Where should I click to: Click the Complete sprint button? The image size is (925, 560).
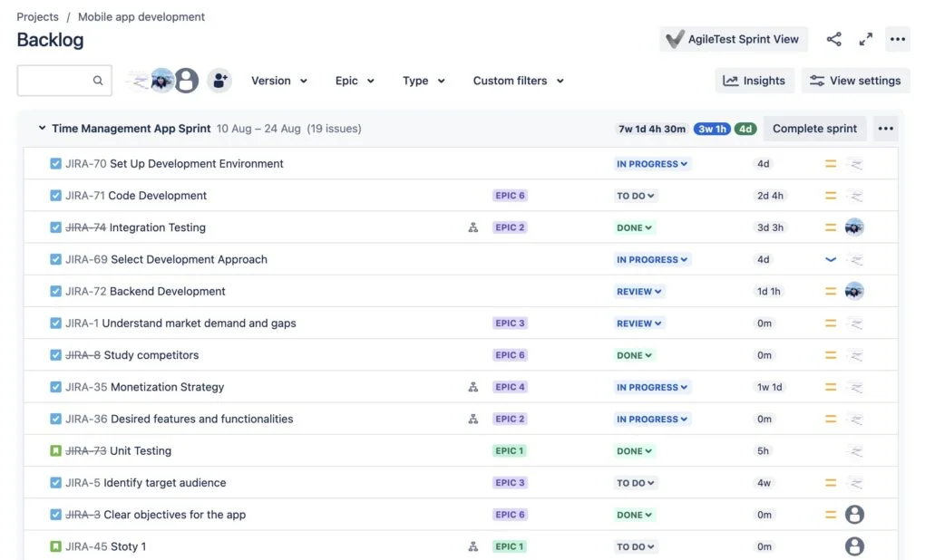point(814,129)
